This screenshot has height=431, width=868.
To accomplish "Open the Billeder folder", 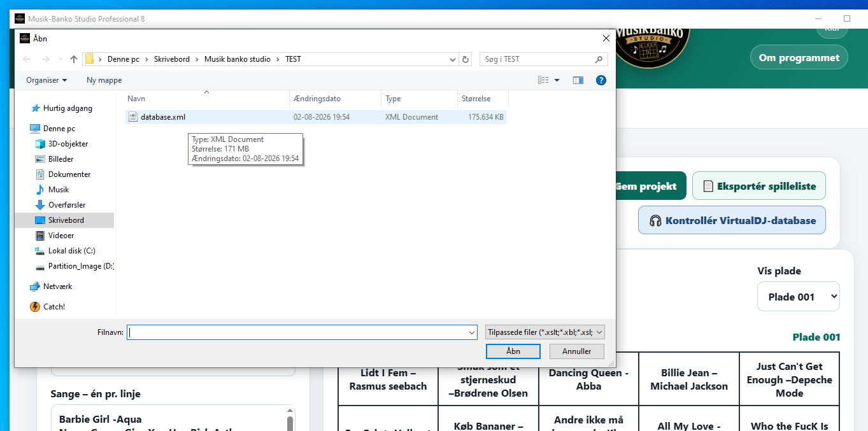I will pyautogui.click(x=60, y=159).
